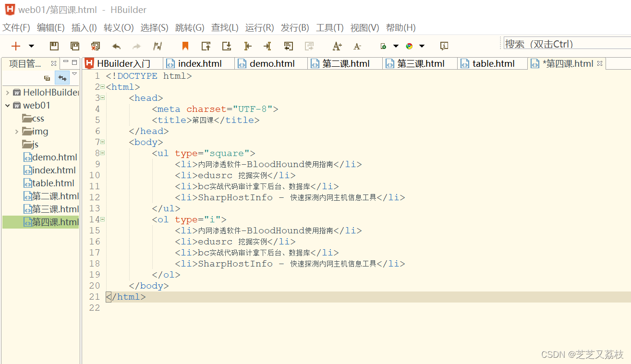Viewport: 631px width, 364px height.
Task: Open table.html in the project tree
Action: 49,183
